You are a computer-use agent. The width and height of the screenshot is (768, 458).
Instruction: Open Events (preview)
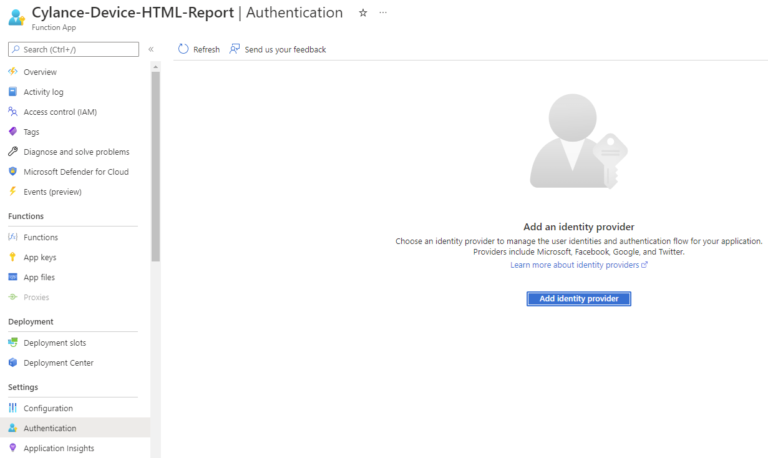(x=52, y=192)
